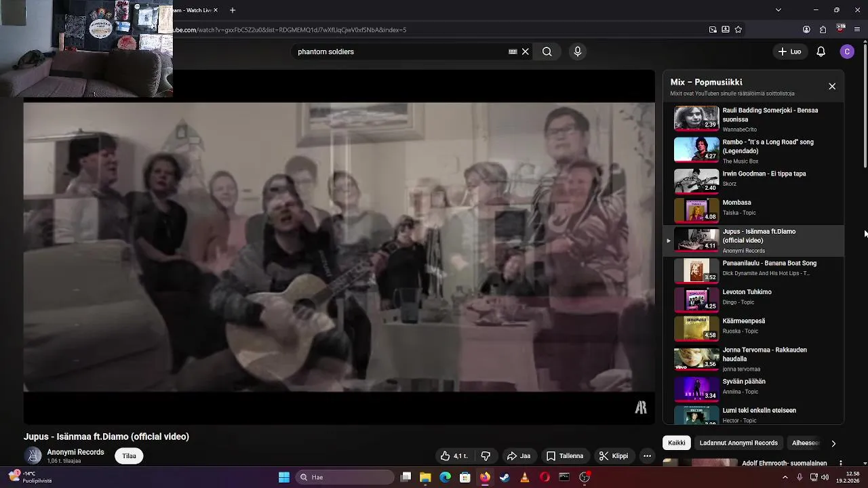This screenshot has width=868, height=488.
Task: Click the page vertical scrollbar thumb
Action: [865, 105]
